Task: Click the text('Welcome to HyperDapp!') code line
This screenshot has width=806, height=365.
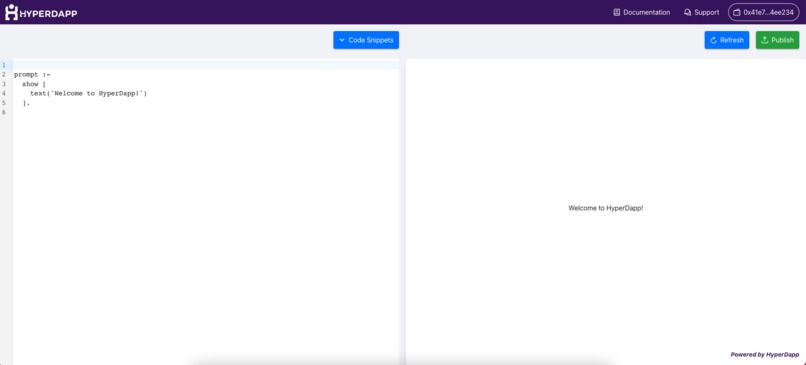Action: point(88,94)
